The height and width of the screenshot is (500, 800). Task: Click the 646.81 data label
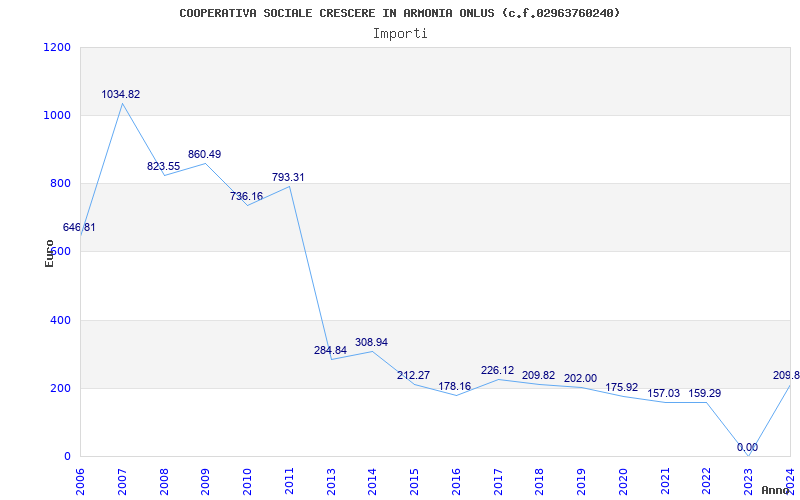(x=79, y=228)
